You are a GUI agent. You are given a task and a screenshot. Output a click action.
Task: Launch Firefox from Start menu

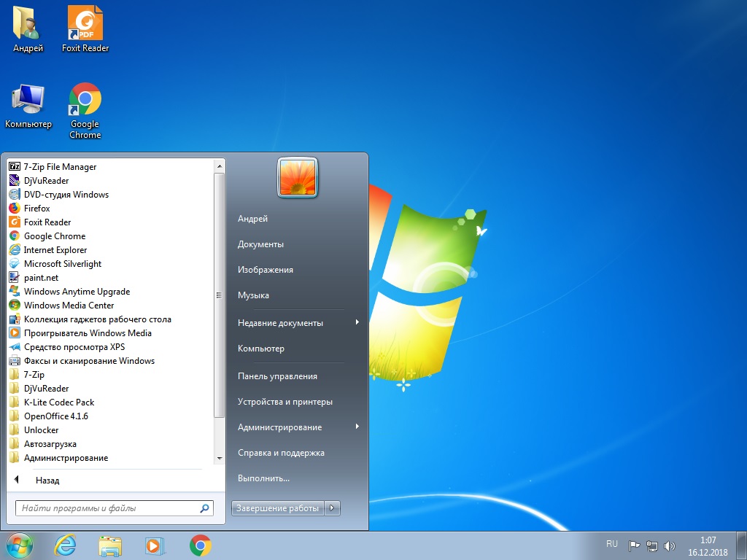tap(29, 208)
